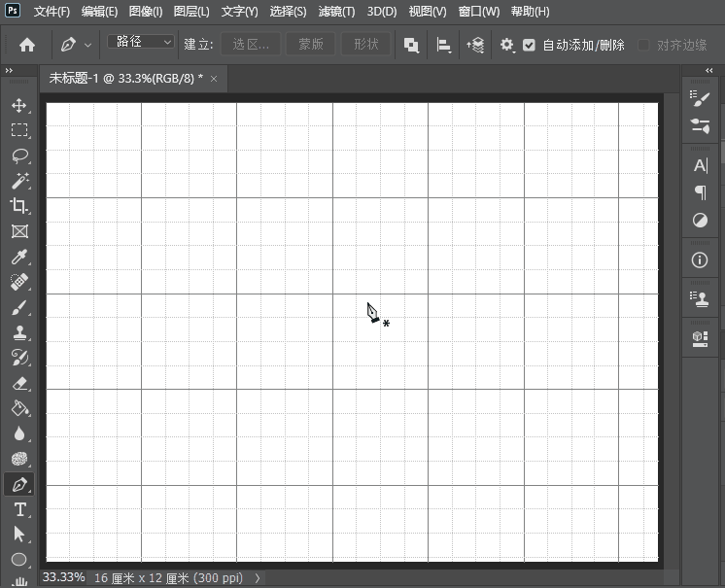This screenshot has width=725, height=588.
Task: Open the 窗口(W) menu
Action: (x=479, y=12)
